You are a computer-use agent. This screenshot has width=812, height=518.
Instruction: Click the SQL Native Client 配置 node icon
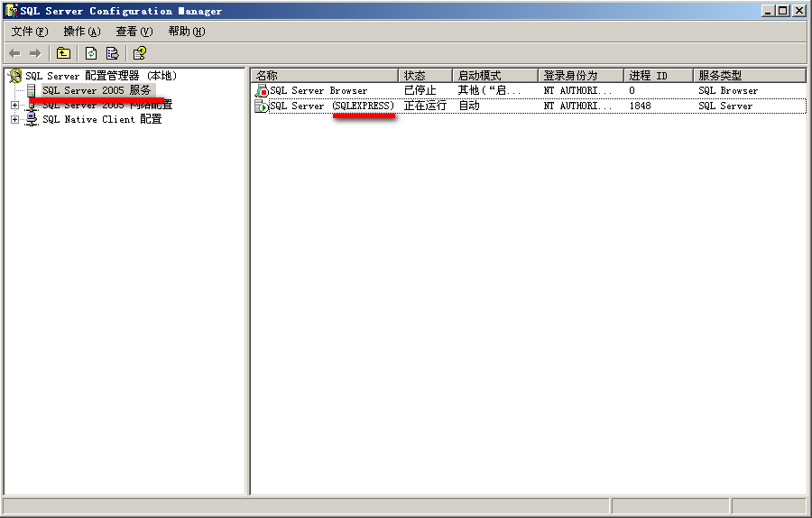(32, 119)
